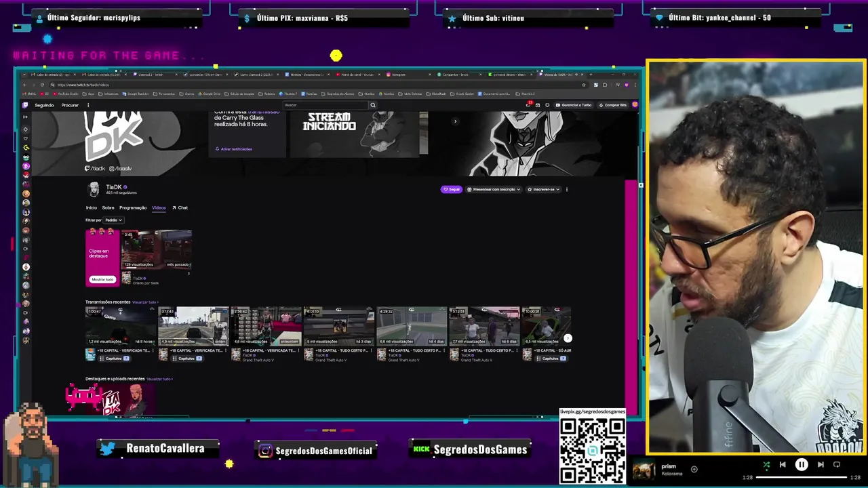This screenshot has width=868, height=488.
Task: Open the TiaDK highlight upload thumbnail
Action: pos(121,401)
